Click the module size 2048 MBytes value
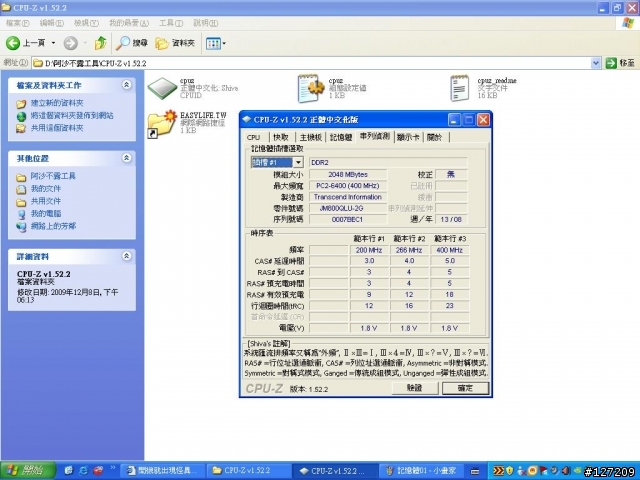The width and height of the screenshot is (640, 480). coord(348,175)
